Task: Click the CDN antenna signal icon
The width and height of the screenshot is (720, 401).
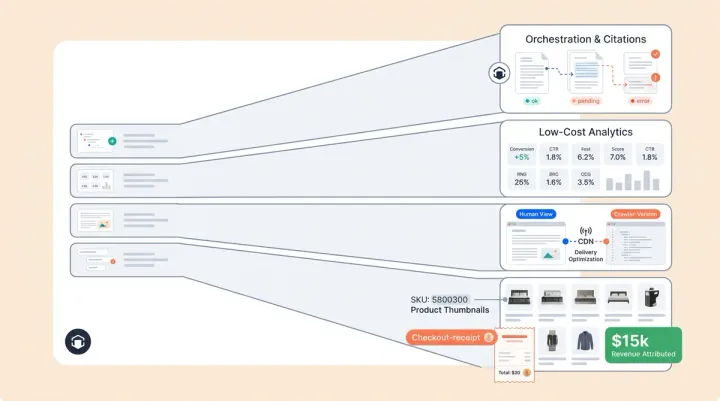Action: coord(585,231)
